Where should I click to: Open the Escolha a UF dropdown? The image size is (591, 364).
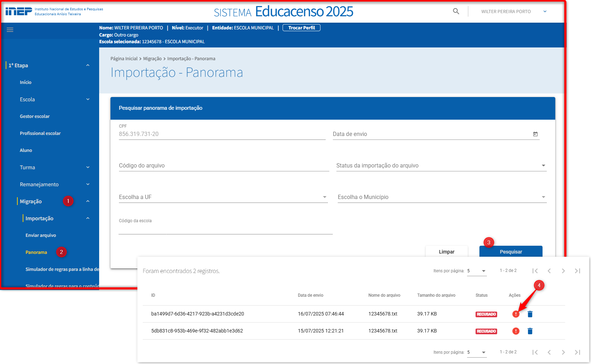click(223, 197)
